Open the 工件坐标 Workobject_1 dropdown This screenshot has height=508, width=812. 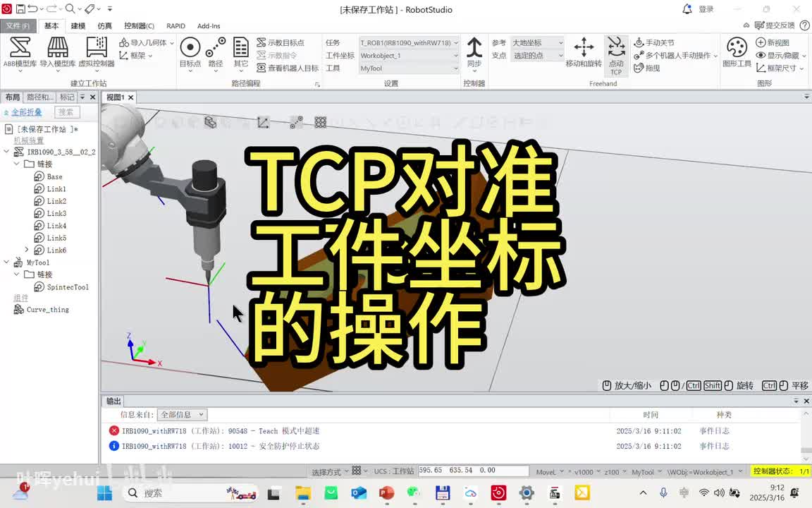409,56
